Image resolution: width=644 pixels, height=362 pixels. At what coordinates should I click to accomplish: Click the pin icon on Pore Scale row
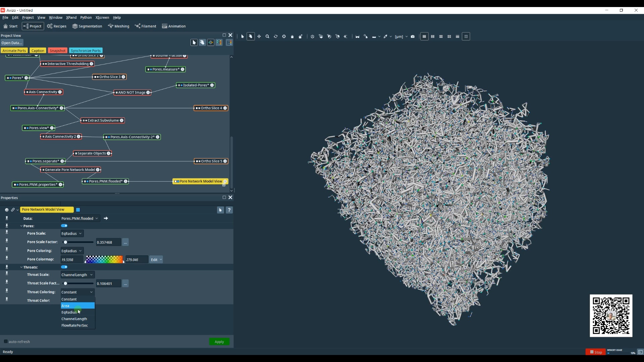coord(7,232)
